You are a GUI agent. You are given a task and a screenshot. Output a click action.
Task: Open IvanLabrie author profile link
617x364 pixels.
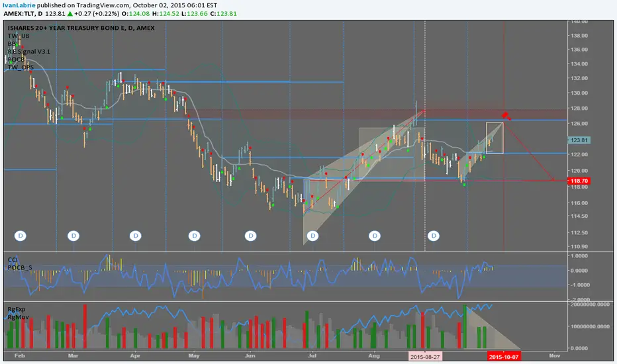(19, 5)
